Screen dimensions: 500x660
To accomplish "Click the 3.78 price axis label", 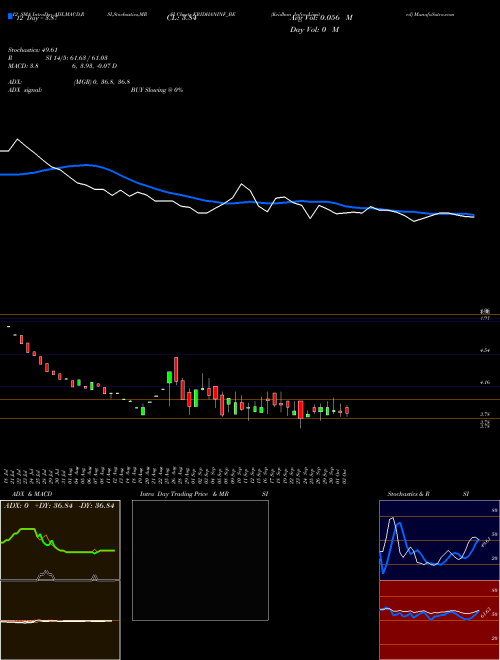I will [484, 414].
